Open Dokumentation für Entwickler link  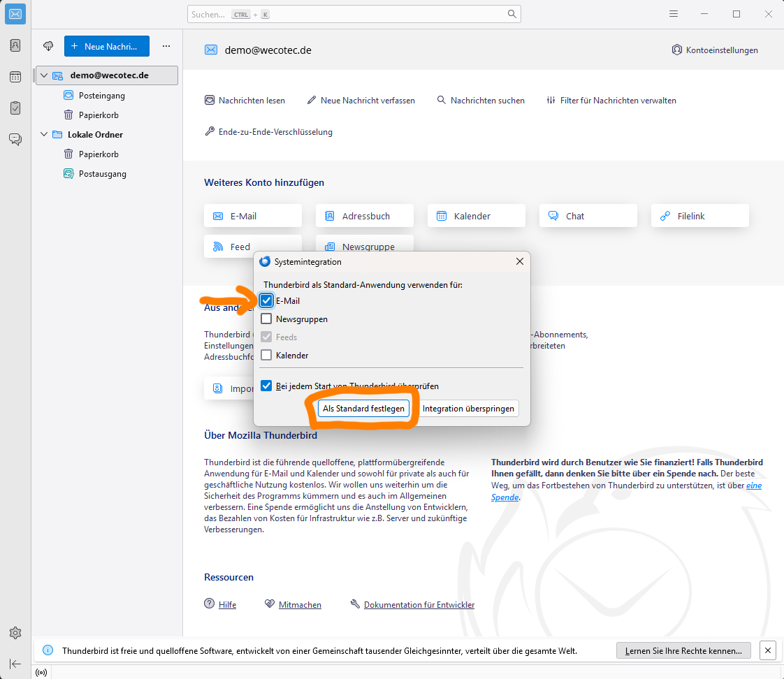[x=419, y=604]
